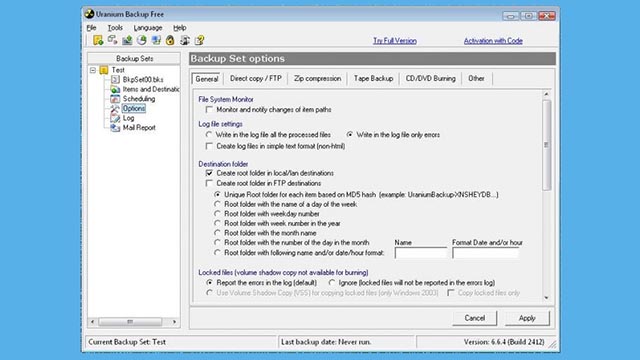Select the General tab
The height and width of the screenshot is (360, 640).
pyautogui.click(x=207, y=79)
